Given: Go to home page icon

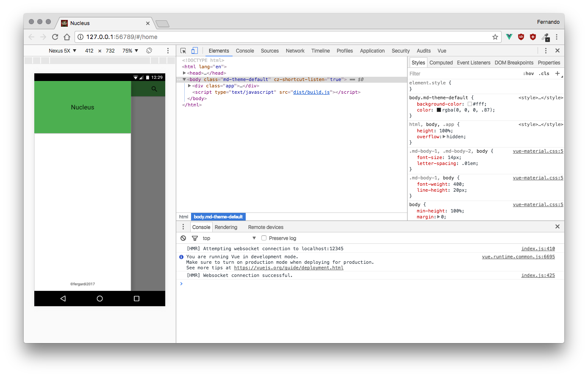Looking at the screenshot, I should pos(67,37).
